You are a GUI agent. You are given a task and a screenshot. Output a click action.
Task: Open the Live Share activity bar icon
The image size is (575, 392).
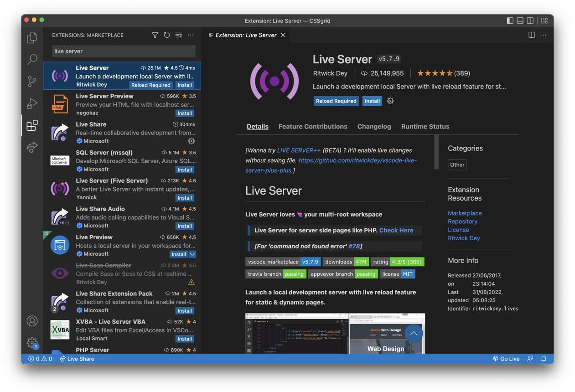click(x=32, y=147)
